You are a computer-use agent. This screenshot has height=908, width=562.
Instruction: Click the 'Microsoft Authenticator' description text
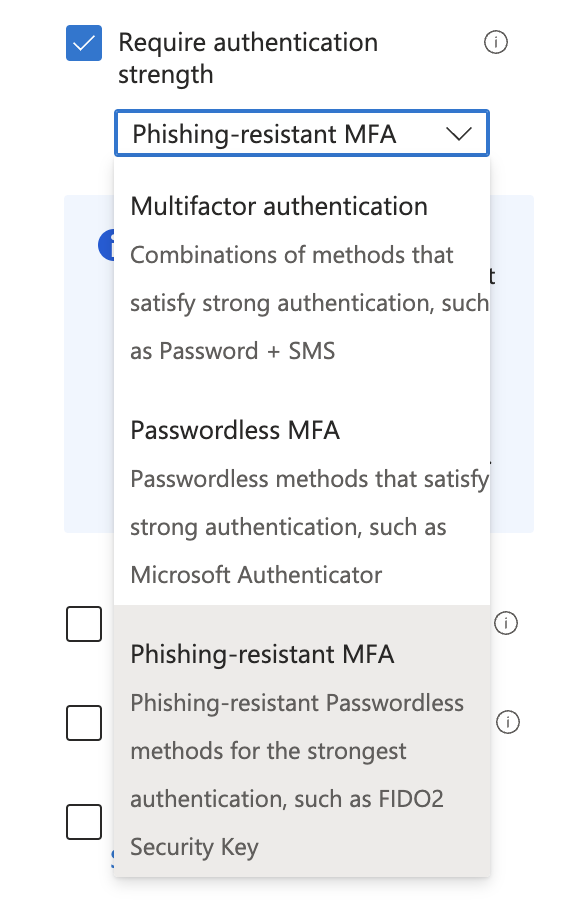coord(256,575)
